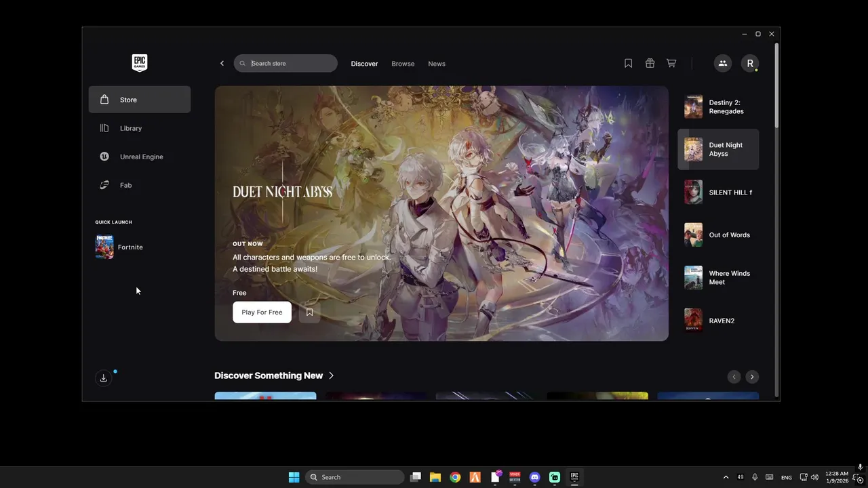Image resolution: width=868 pixels, height=488 pixels.
Task: Open the Downloads icon in sidebar
Action: pyautogui.click(x=104, y=378)
